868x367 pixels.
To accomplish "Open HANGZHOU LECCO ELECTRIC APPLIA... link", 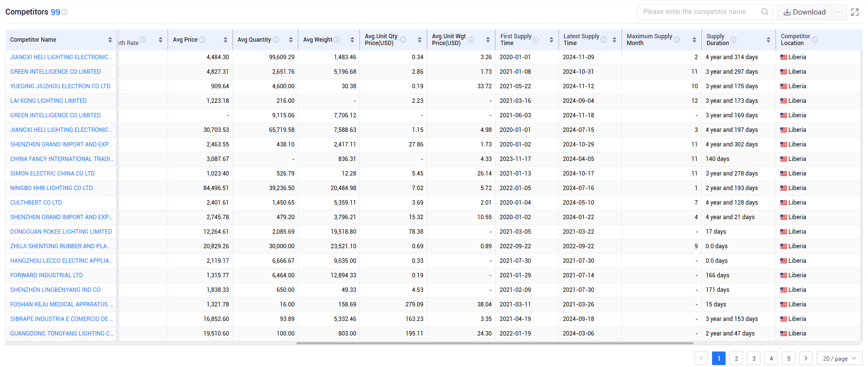I will pyautogui.click(x=62, y=261).
